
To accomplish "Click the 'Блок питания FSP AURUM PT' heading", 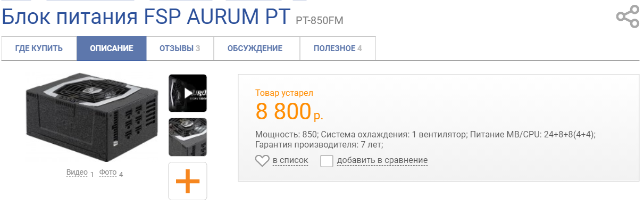I will pos(146,17).
